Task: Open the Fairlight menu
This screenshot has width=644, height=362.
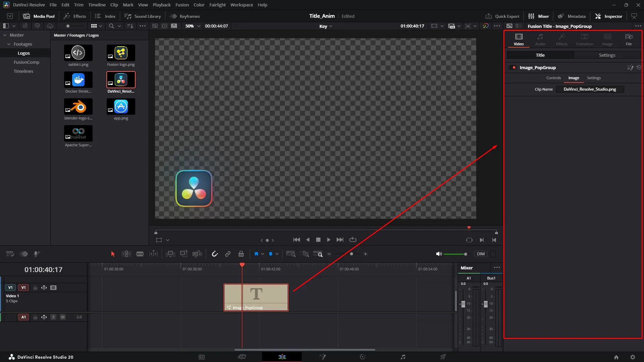Action: (217, 5)
